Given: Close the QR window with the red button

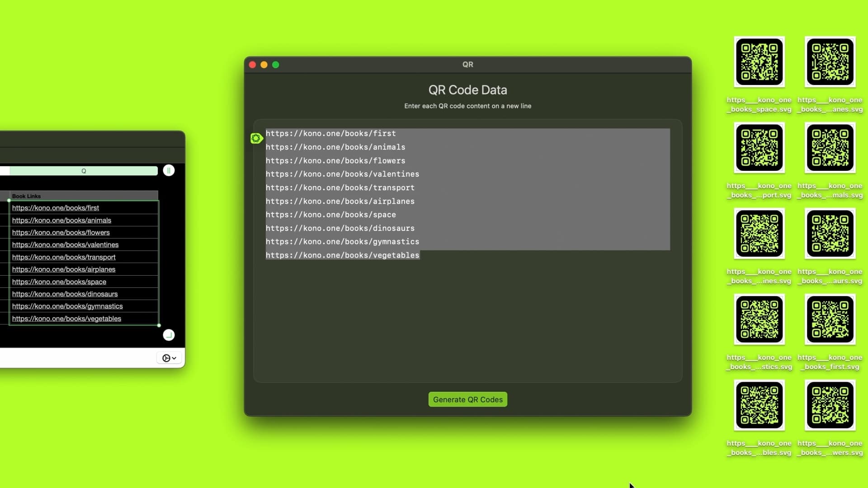Looking at the screenshot, I should pyautogui.click(x=253, y=65).
